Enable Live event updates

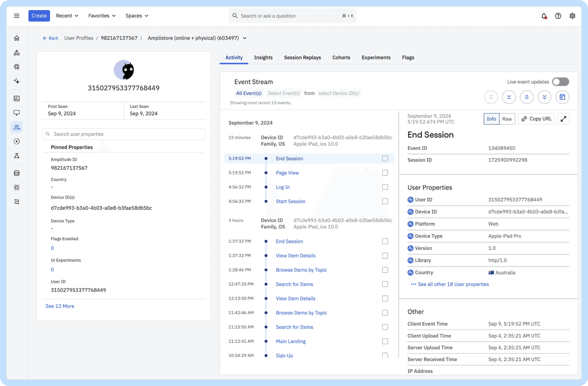coord(560,82)
